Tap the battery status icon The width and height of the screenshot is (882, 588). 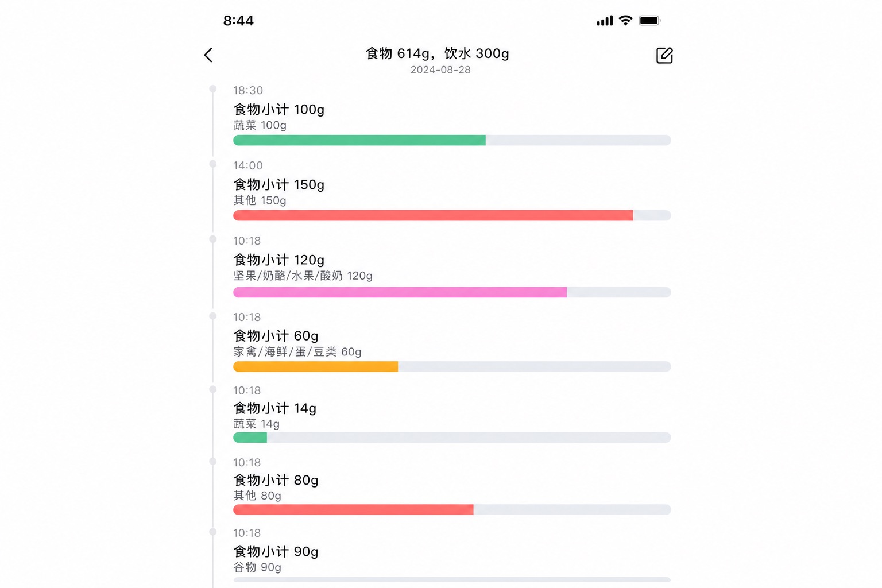(650, 21)
